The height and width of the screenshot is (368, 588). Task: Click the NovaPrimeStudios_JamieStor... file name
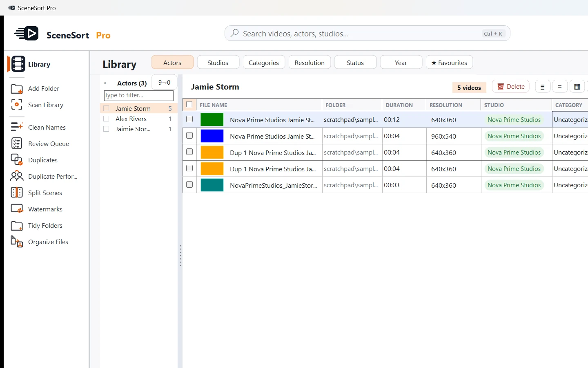point(273,185)
